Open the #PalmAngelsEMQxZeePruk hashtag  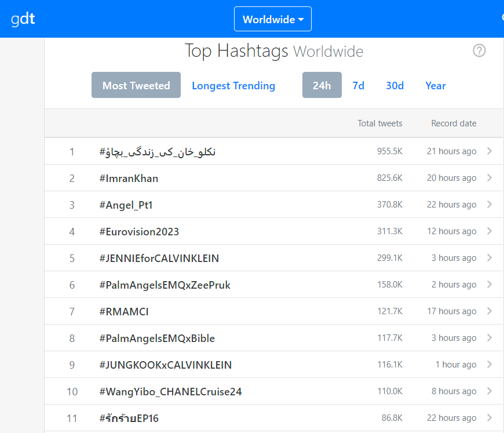tap(165, 285)
